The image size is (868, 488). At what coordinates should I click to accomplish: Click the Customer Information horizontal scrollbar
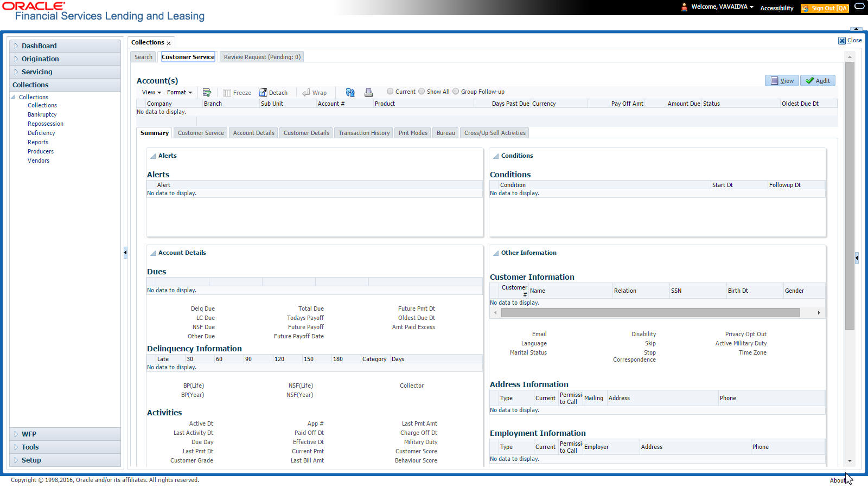[650, 313]
